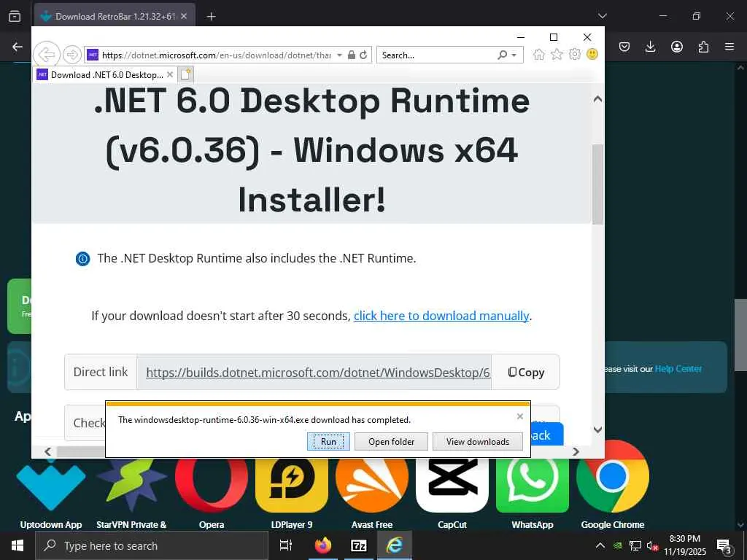Screen dimensions: 747x560
Task: Click the Internet Explorer forward arrow button
Action: pyautogui.click(x=72, y=55)
